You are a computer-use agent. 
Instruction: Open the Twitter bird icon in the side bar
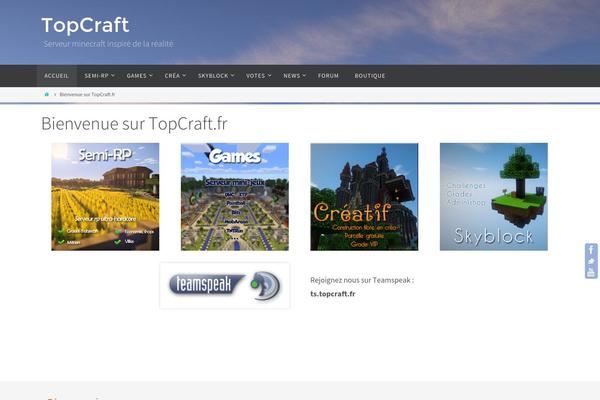[x=591, y=261]
